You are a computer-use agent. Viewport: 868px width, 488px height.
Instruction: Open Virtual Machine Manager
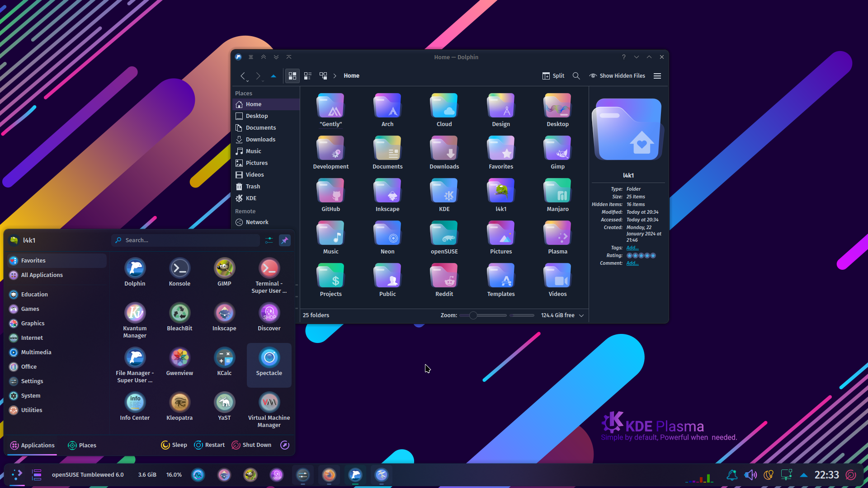click(x=269, y=410)
